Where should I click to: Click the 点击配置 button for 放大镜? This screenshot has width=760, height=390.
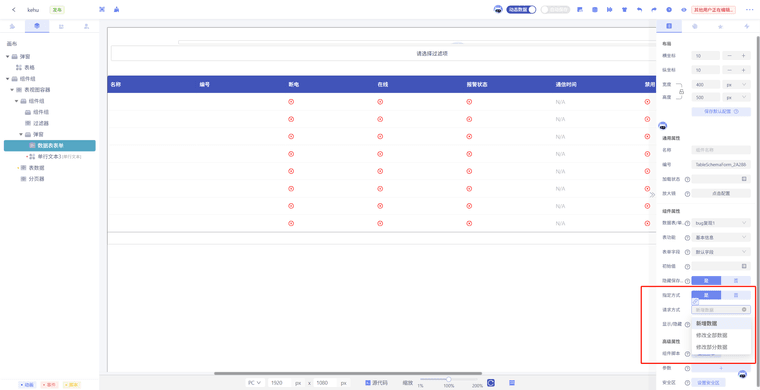(x=721, y=193)
